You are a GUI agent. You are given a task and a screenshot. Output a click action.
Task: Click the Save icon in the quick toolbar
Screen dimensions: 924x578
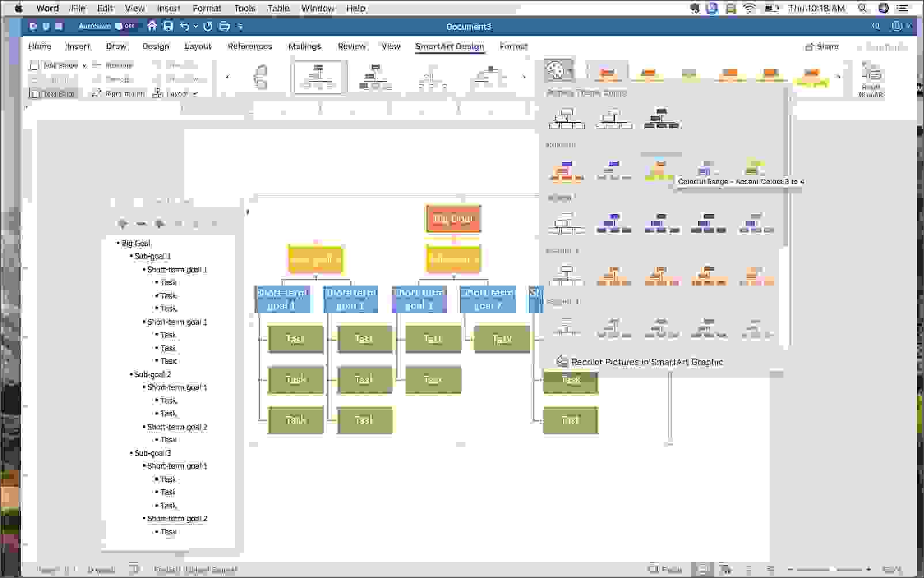(168, 26)
